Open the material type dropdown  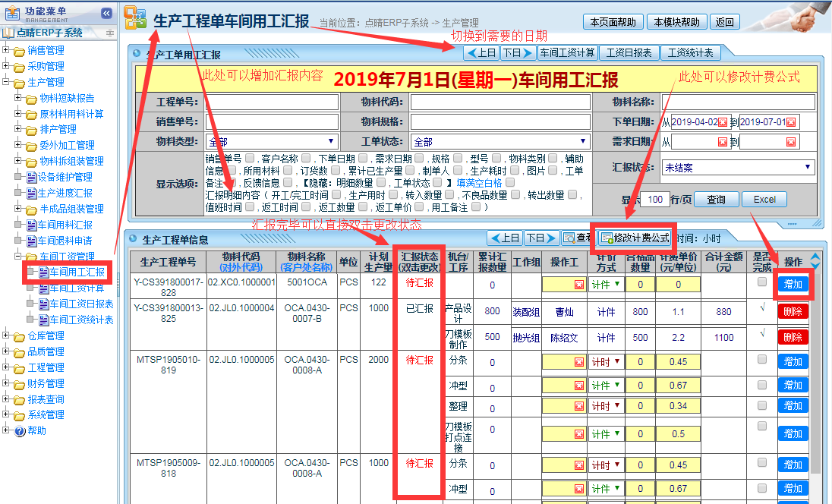(271, 142)
